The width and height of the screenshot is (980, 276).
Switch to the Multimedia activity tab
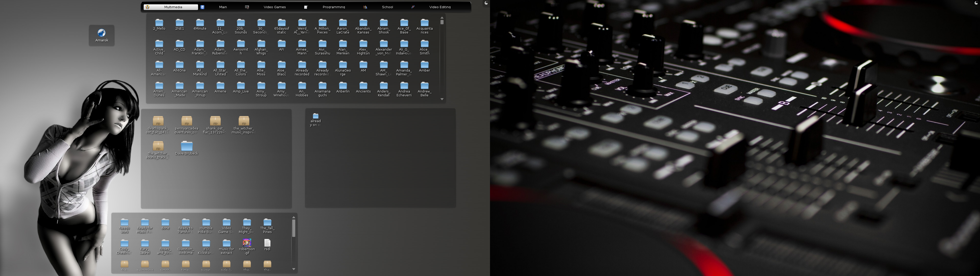tap(171, 7)
